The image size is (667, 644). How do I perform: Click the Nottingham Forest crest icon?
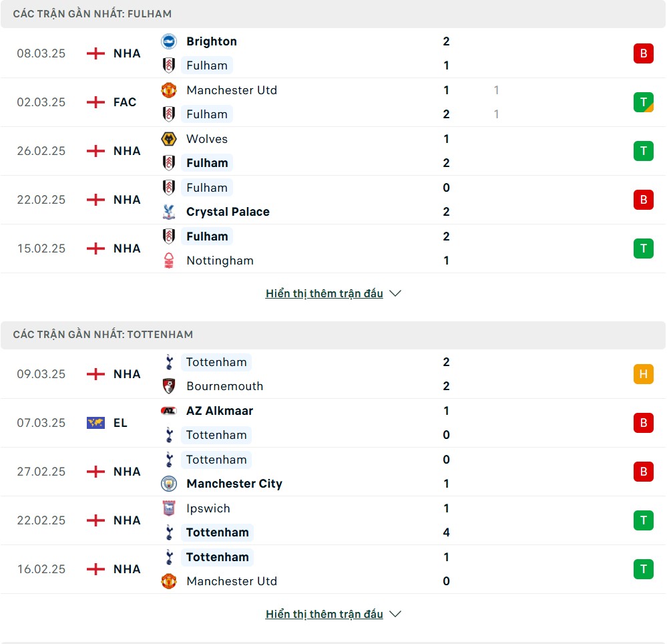tap(169, 261)
